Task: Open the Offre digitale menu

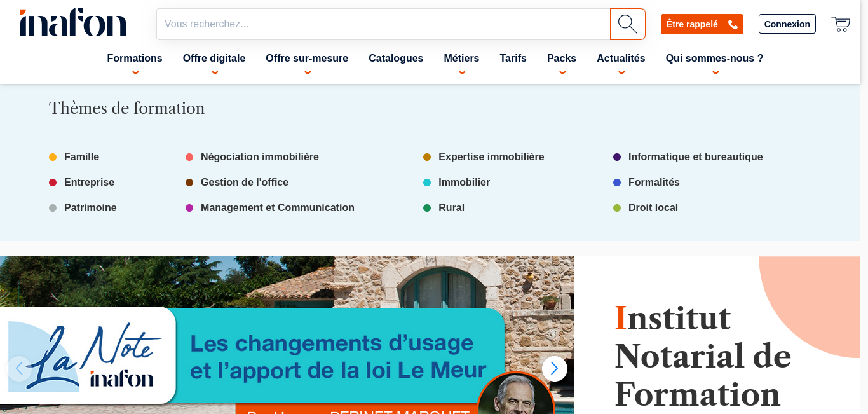Action: [x=214, y=59]
